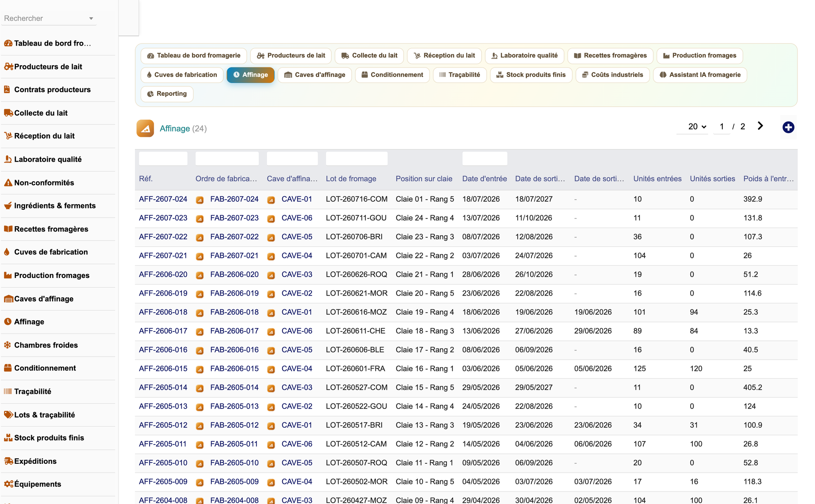Click the weight value 405.2
This screenshot has width=815, height=504.
coord(753,388)
